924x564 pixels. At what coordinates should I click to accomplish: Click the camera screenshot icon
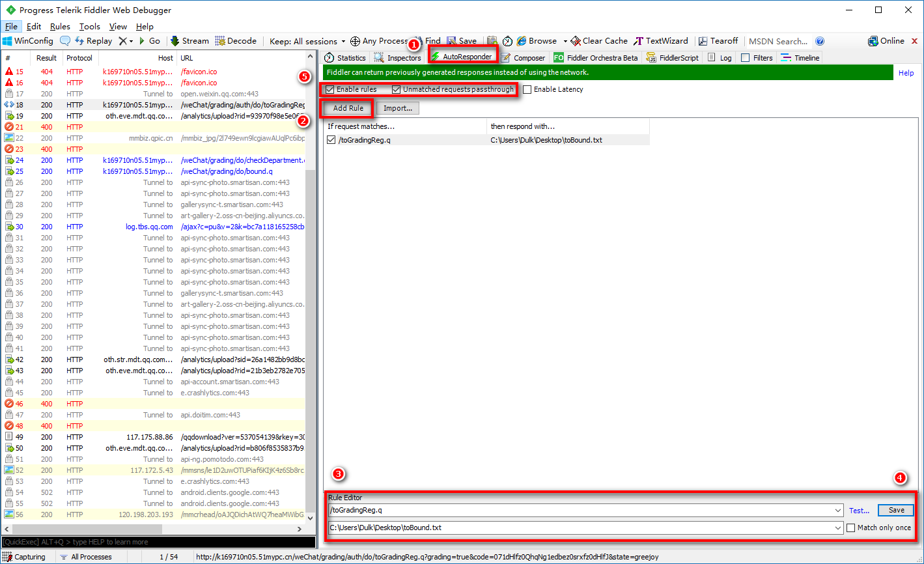point(492,41)
